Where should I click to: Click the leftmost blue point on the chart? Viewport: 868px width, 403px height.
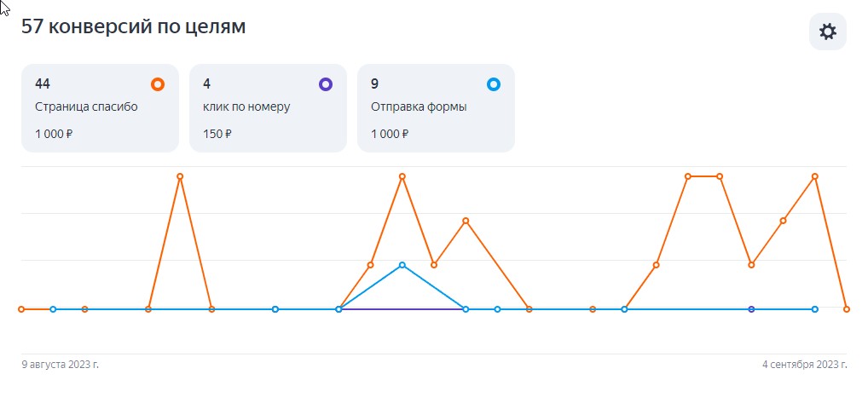coord(53,309)
